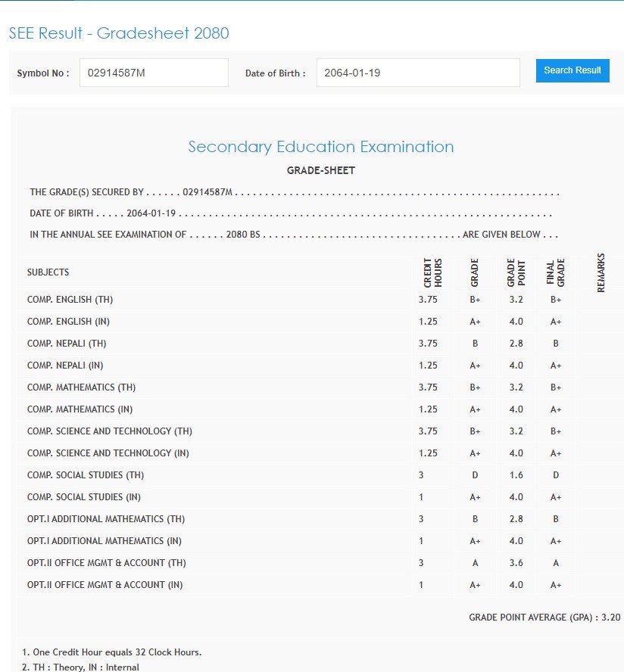Click OPT.II OFFICE MGMT & ACCOUNT (IN) row
624x672 pixels.
105,585
